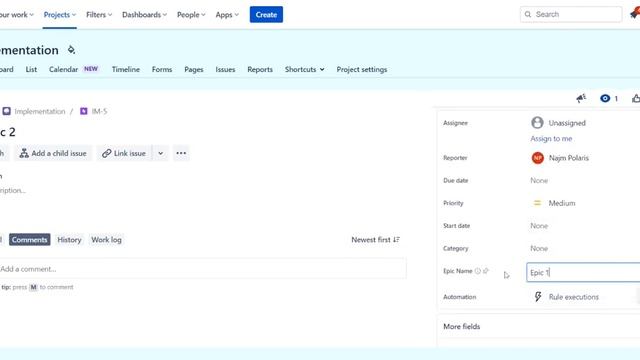Click the Link issue button
This screenshot has width=640, height=360.
point(124,153)
